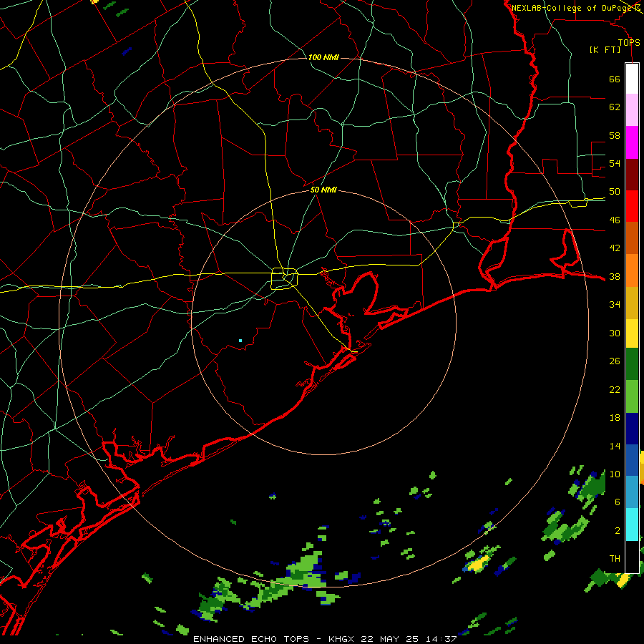The width and height of the screenshot is (644, 644).
Task: Click the bright yellow legend swatch
Action: click(x=632, y=333)
